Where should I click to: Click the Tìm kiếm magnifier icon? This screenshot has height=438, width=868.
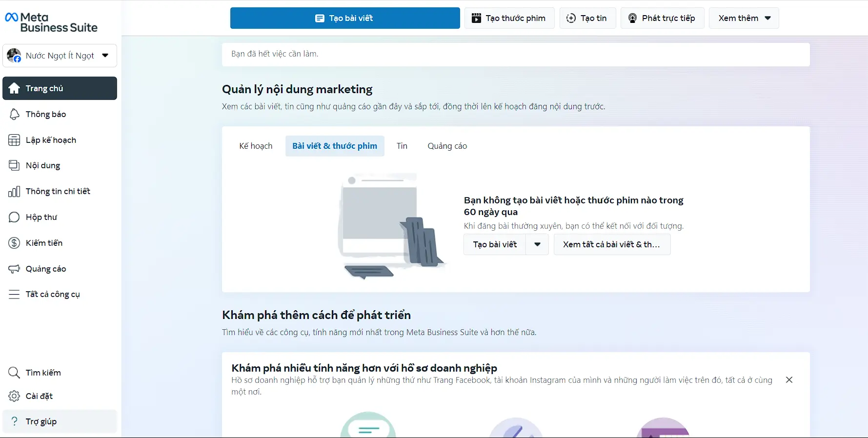point(14,373)
